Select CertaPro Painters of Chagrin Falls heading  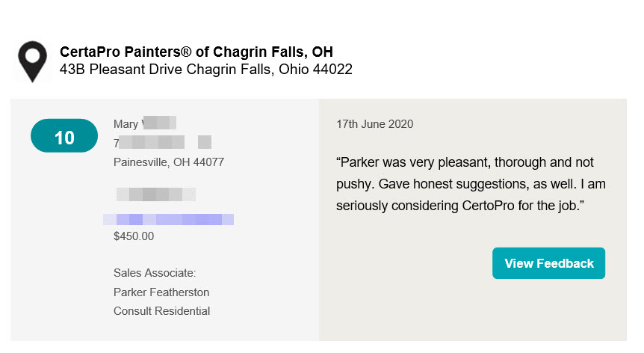tap(196, 52)
